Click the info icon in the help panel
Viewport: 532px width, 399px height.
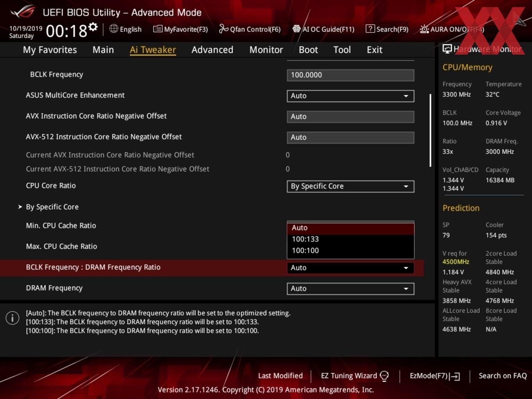[x=13, y=318]
